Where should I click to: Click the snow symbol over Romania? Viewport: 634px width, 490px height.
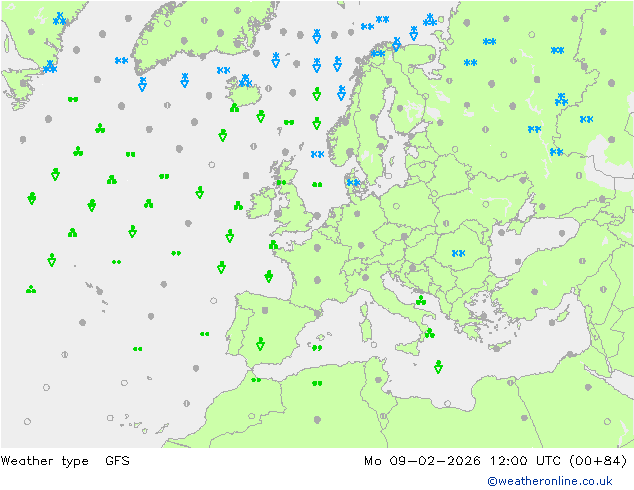click(459, 254)
